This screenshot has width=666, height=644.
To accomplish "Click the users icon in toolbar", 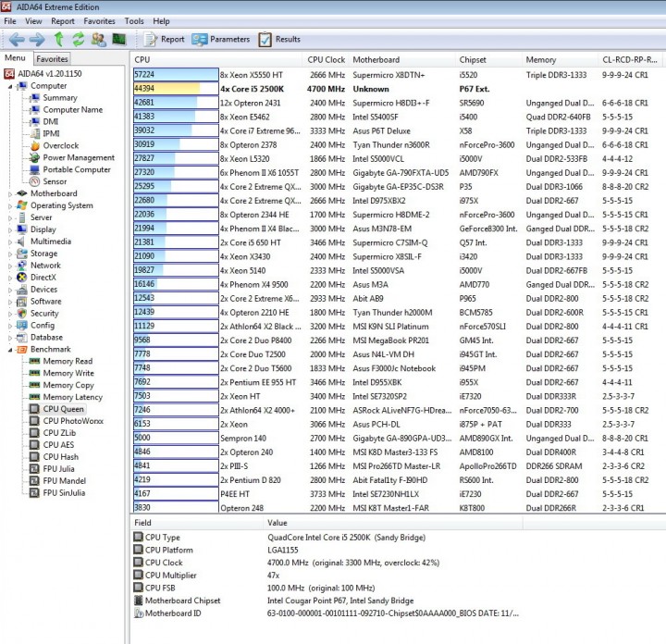I will [x=99, y=40].
